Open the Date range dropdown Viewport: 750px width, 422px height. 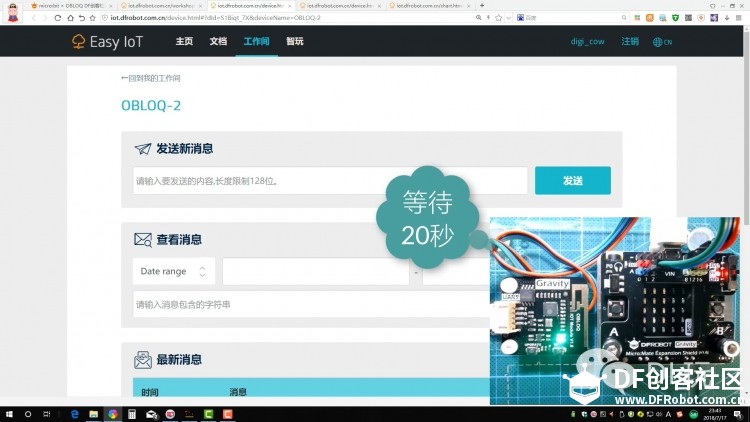(174, 271)
